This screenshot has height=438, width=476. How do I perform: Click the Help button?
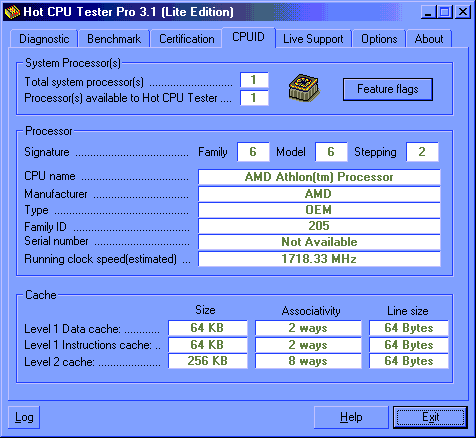point(351,417)
